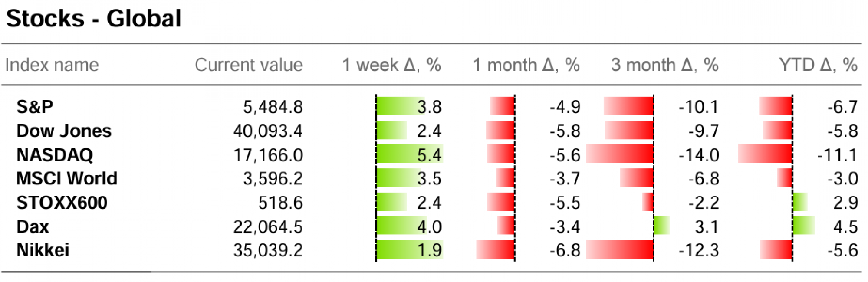Select the 1 week Δ, % header

coord(391,65)
